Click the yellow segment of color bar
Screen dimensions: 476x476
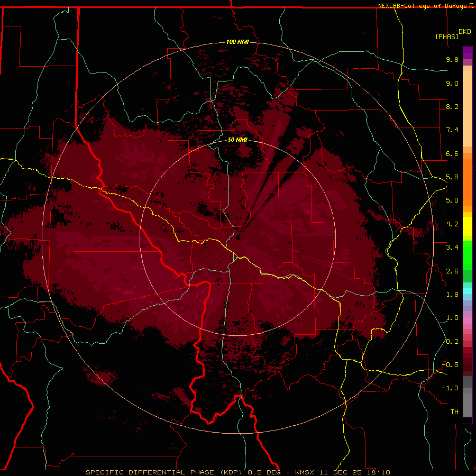(467, 226)
